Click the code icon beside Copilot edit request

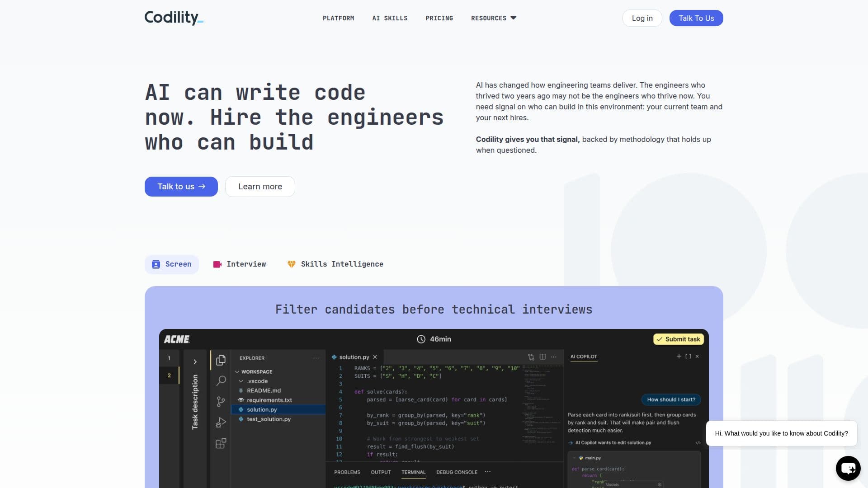698,443
